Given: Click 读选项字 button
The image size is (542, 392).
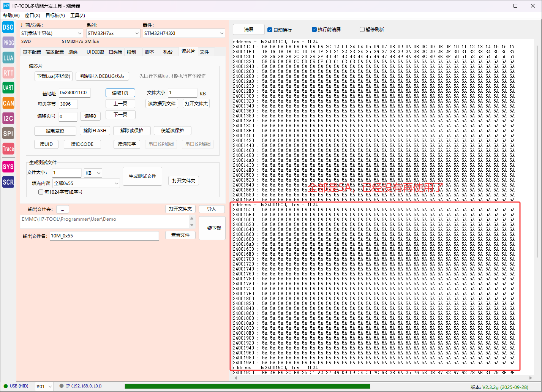Looking at the screenshot, I should tap(127, 144).
